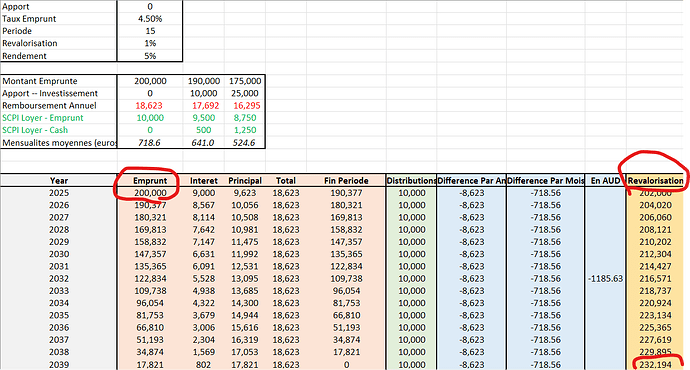Click the Total column header
The image size is (690, 370).
[x=286, y=180]
